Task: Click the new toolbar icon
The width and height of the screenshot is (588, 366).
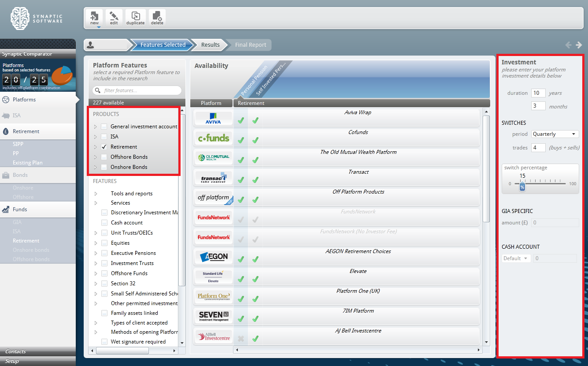Action: (x=94, y=18)
